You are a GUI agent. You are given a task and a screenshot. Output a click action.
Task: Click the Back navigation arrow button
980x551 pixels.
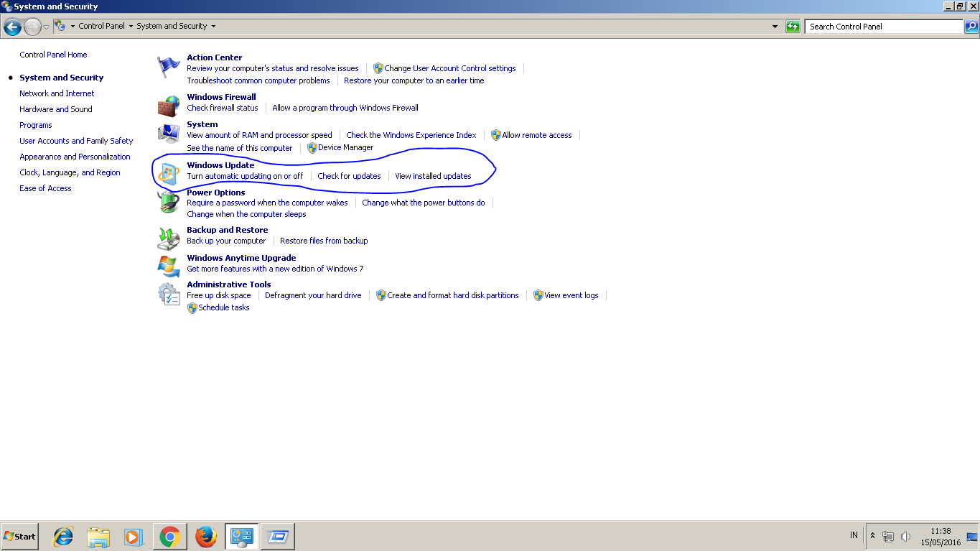tap(12, 27)
